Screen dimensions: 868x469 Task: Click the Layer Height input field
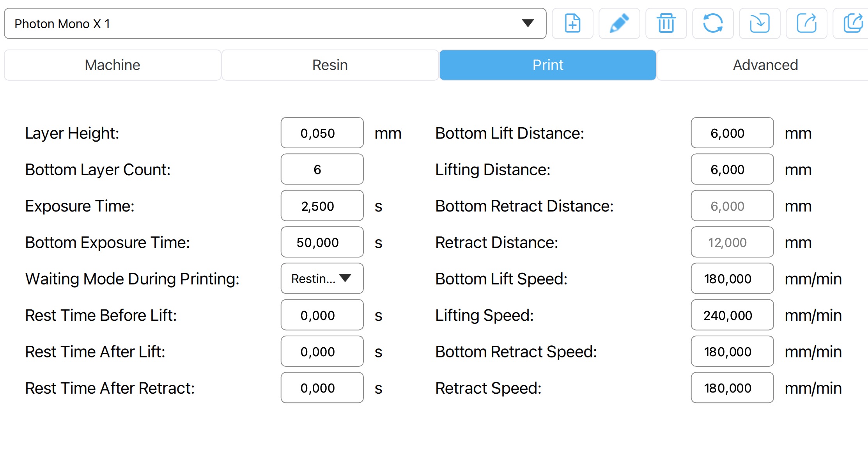point(322,133)
